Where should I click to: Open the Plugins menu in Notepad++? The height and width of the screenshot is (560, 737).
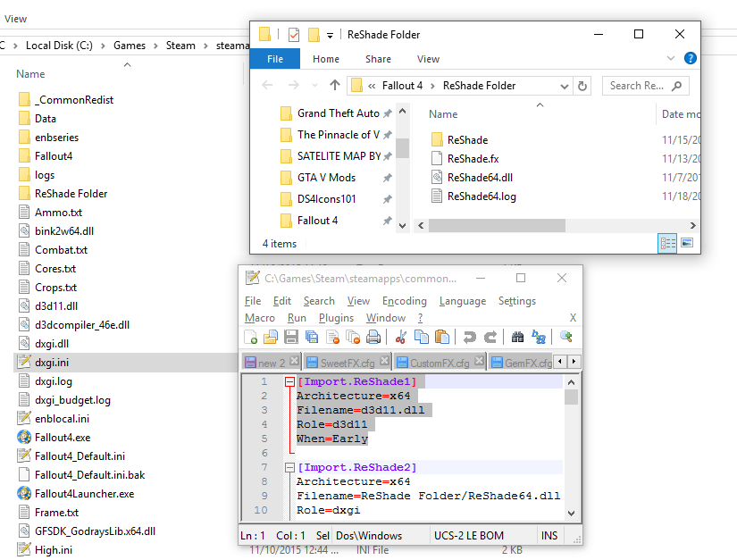pyautogui.click(x=336, y=318)
